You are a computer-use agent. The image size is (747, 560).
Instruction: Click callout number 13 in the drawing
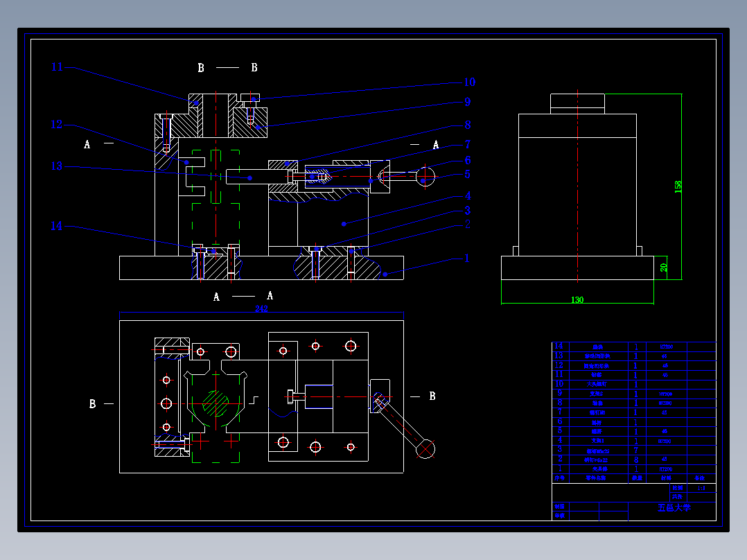coord(56,166)
